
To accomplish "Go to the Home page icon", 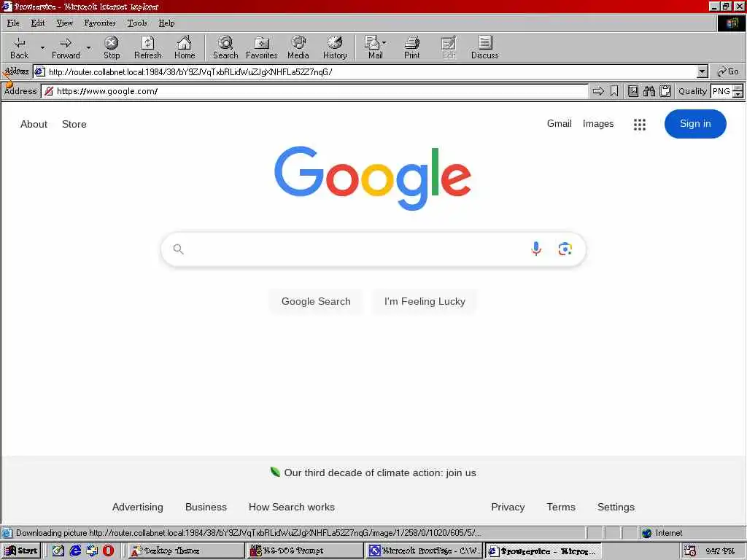I will click(x=185, y=47).
